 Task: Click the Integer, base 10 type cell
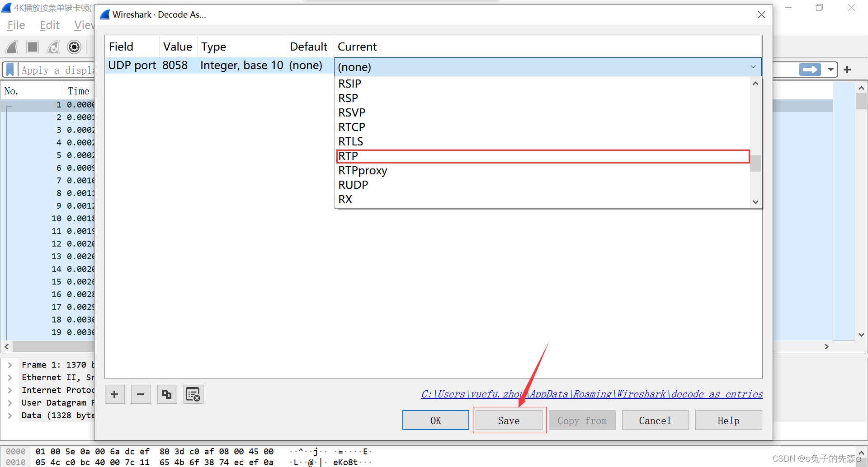[x=242, y=65]
